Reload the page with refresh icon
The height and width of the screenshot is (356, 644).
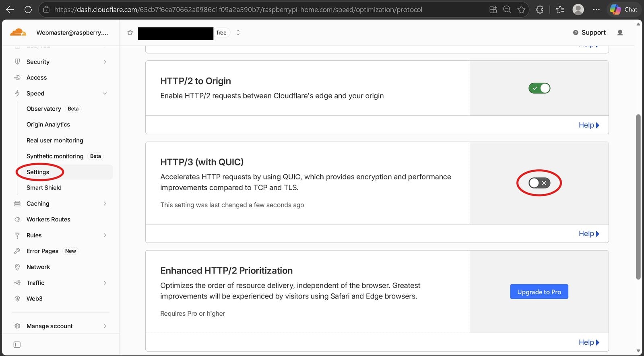click(x=28, y=9)
